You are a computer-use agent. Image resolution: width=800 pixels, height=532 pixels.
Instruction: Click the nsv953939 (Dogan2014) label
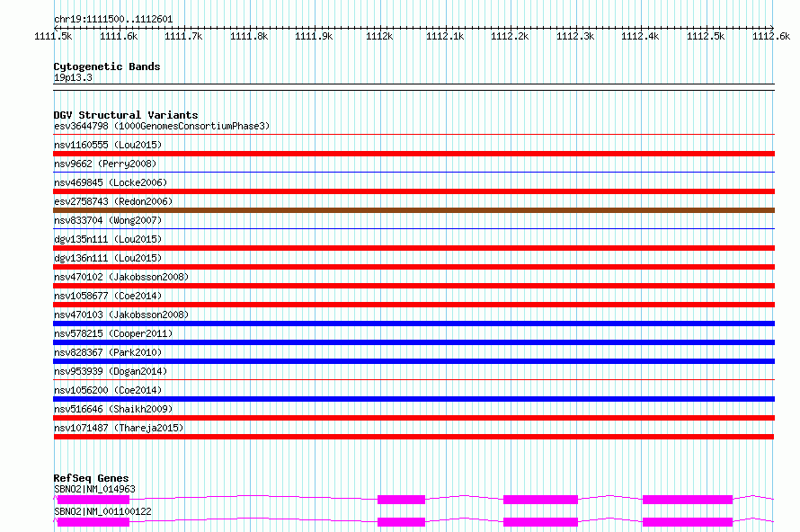click(111, 371)
